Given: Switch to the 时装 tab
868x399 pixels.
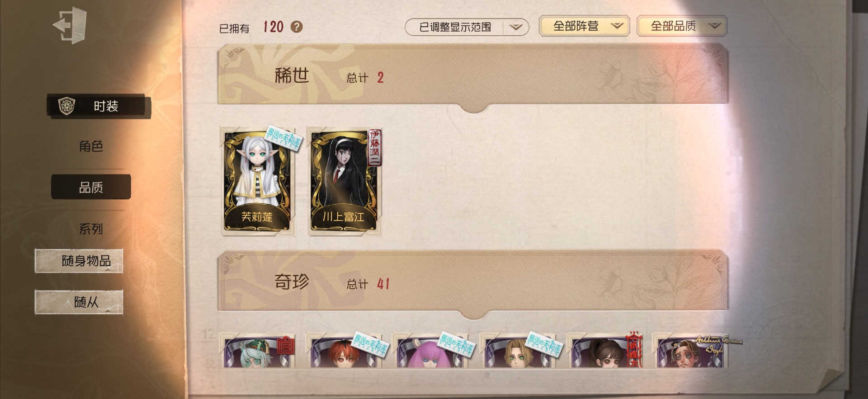Looking at the screenshot, I should (x=99, y=106).
